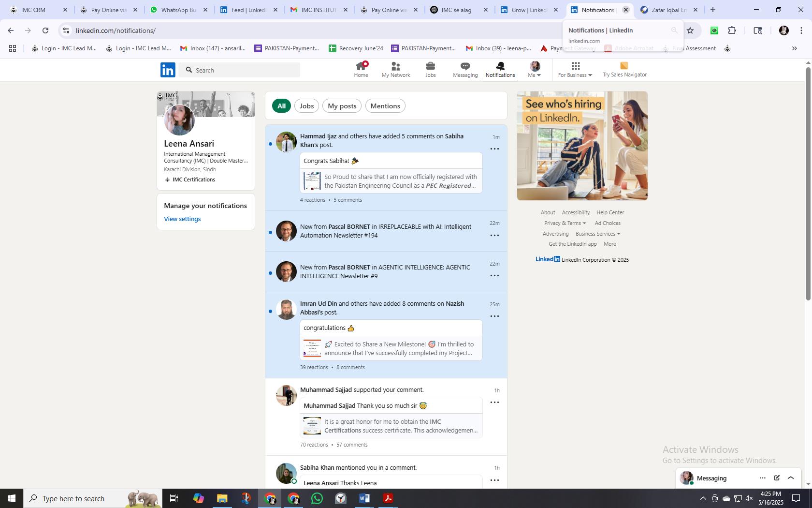Open options for Newsletter #194 notification

tap(494, 236)
